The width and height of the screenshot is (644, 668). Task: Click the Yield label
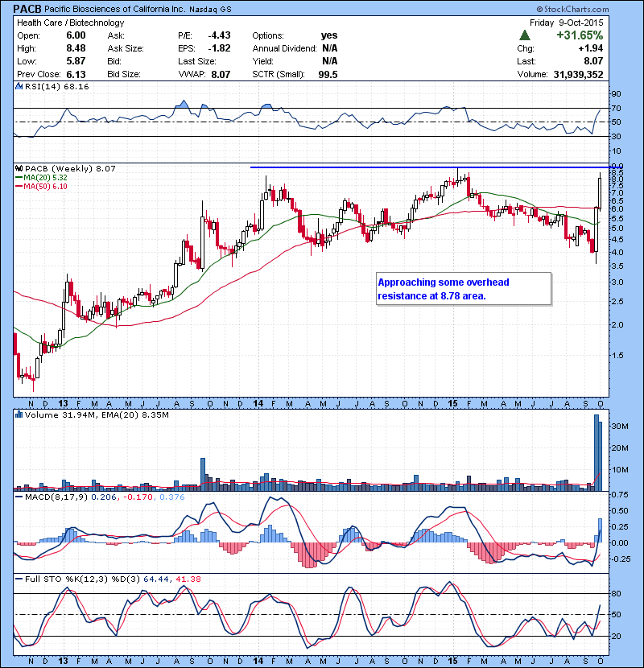262,61
